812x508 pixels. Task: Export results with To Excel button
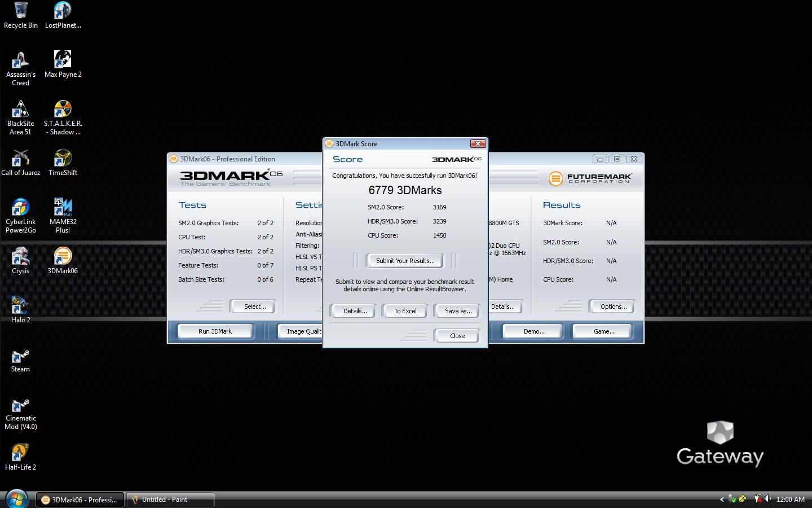point(405,311)
